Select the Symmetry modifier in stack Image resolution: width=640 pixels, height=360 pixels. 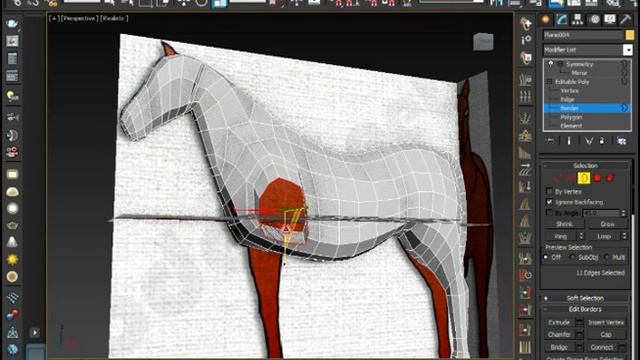pos(580,64)
